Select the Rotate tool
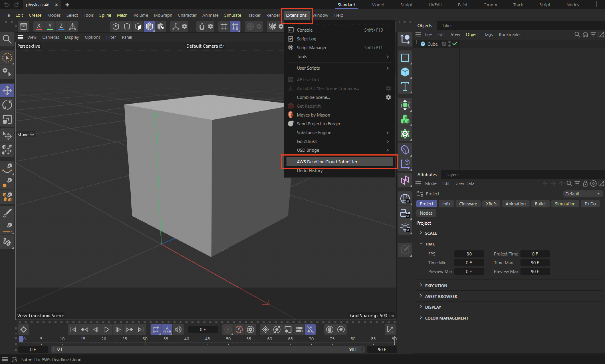This screenshot has height=364, width=605. (7, 105)
